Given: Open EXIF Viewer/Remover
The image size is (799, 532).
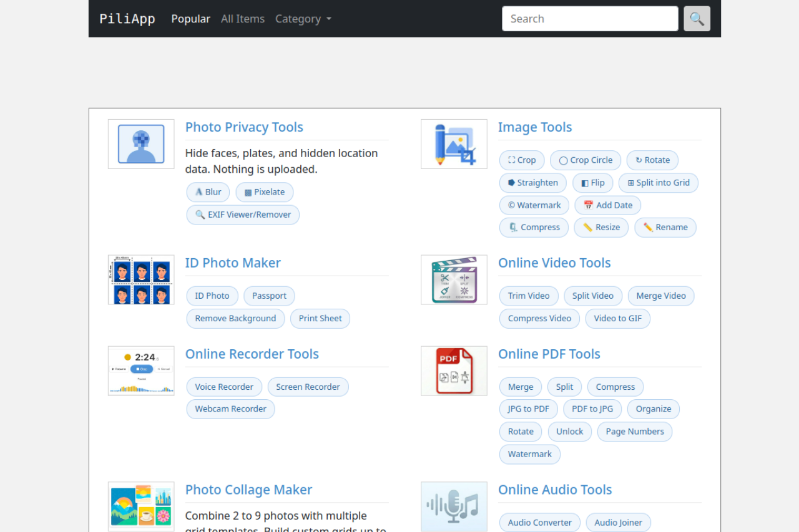Looking at the screenshot, I should (x=243, y=215).
